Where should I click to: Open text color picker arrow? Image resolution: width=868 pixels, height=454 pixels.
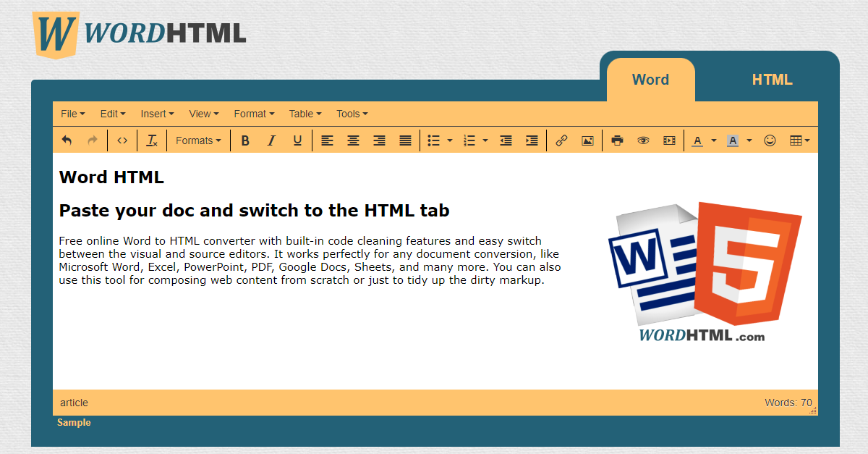[x=714, y=140]
